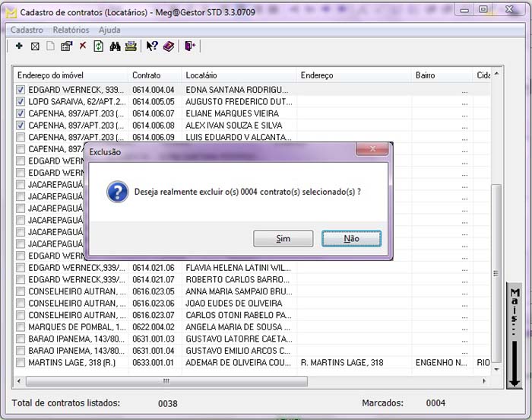Open the Ajuda menu

click(x=109, y=30)
